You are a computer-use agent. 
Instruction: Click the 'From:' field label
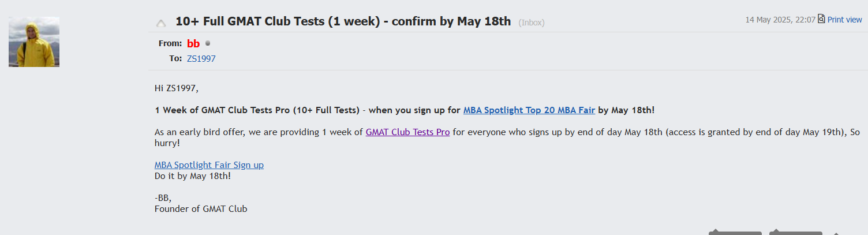[170, 43]
